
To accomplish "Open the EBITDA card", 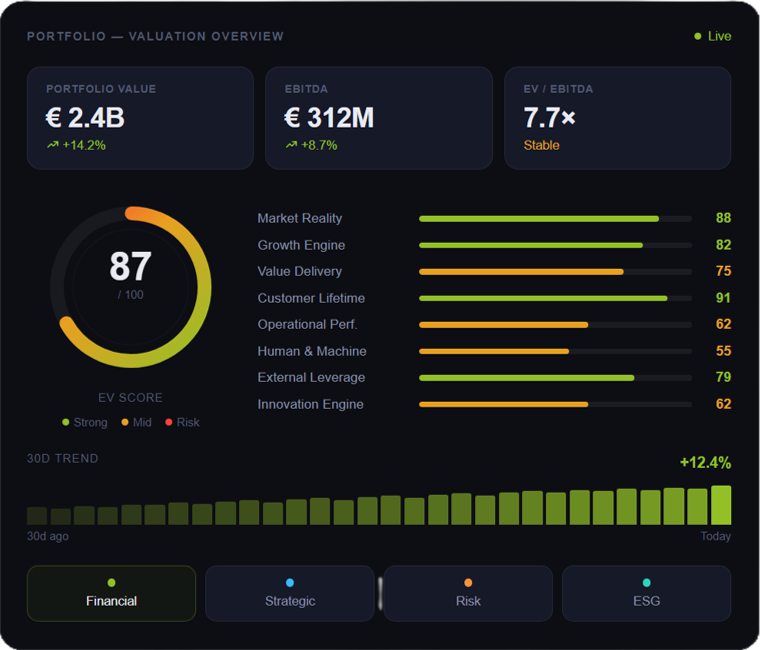I will click(379, 118).
